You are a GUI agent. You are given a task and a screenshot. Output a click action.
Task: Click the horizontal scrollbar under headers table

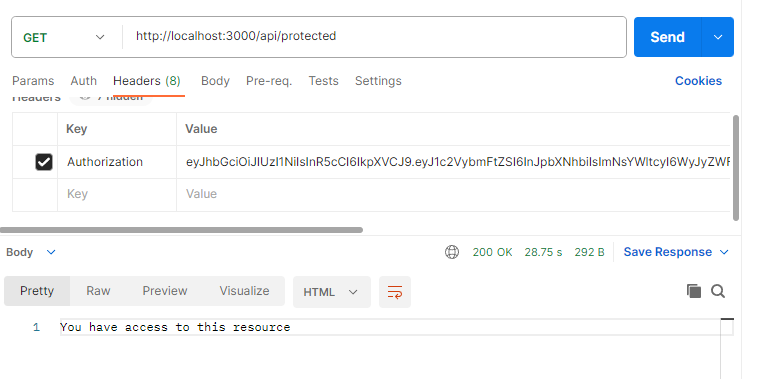[x=181, y=230]
